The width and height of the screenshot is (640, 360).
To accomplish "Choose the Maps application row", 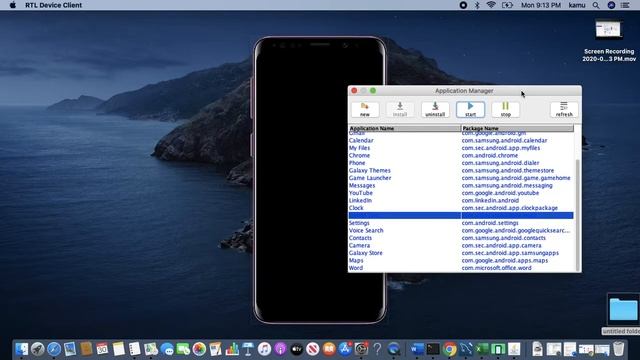I will pyautogui.click(x=461, y=260).
